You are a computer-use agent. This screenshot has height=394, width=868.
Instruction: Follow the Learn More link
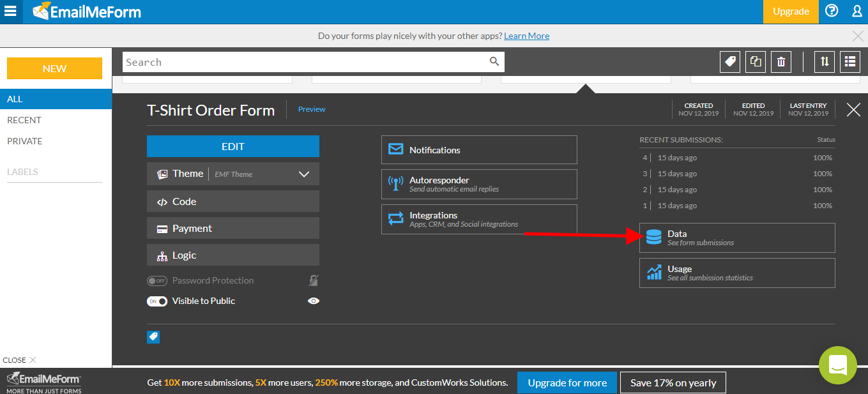pos(526,36)
